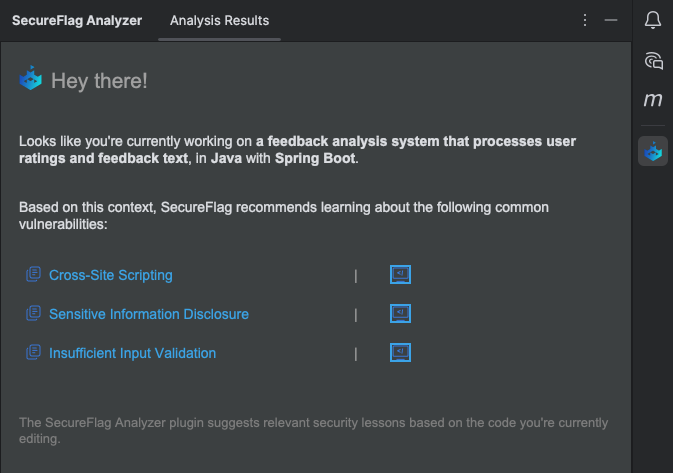
Task: Switch to the Analysis Results tab
Action: (219, 20)
